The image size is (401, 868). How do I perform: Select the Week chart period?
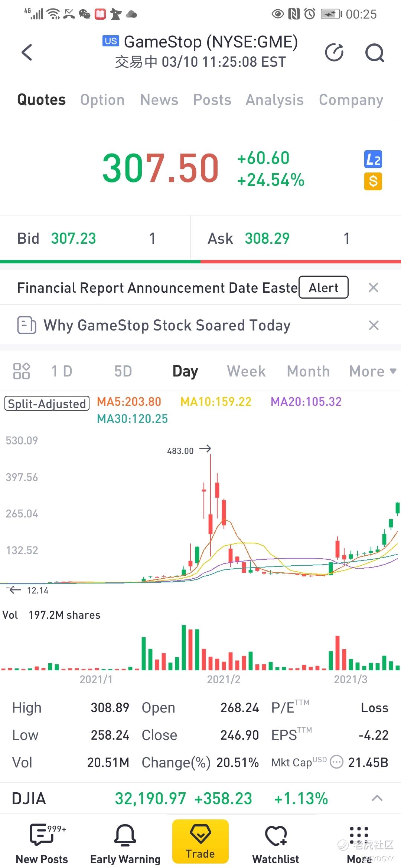[247, 371]
